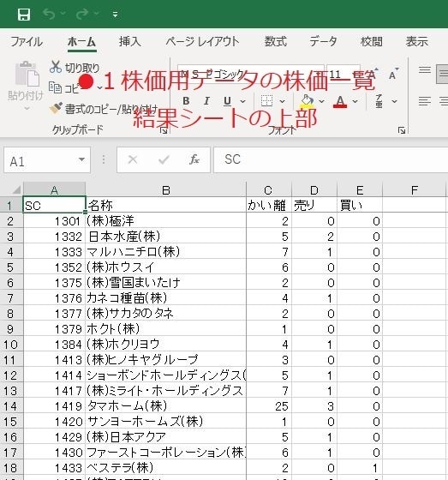This screenshot has width=448, height=480.
Task: Select row 14 header
Action: point(11,406)
